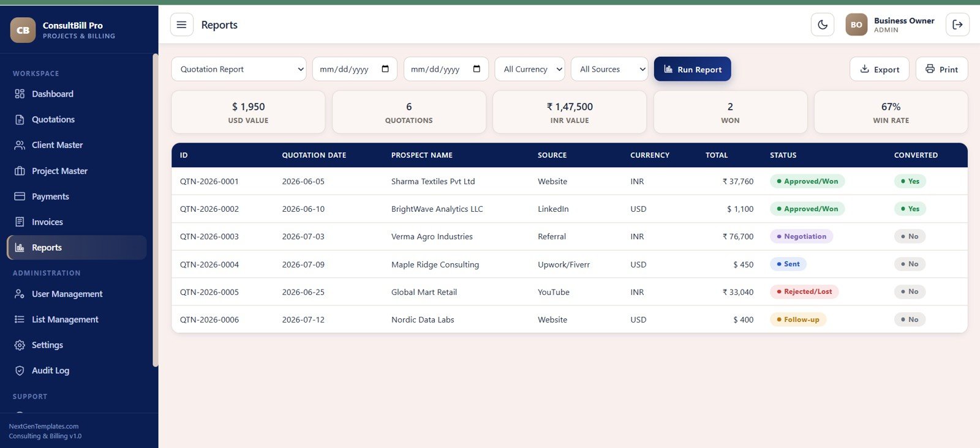The width and height of the screenshot is (980, 448).
Task: Click the Reports chart icon in sidebar
Action: click(x=20, y=248)
